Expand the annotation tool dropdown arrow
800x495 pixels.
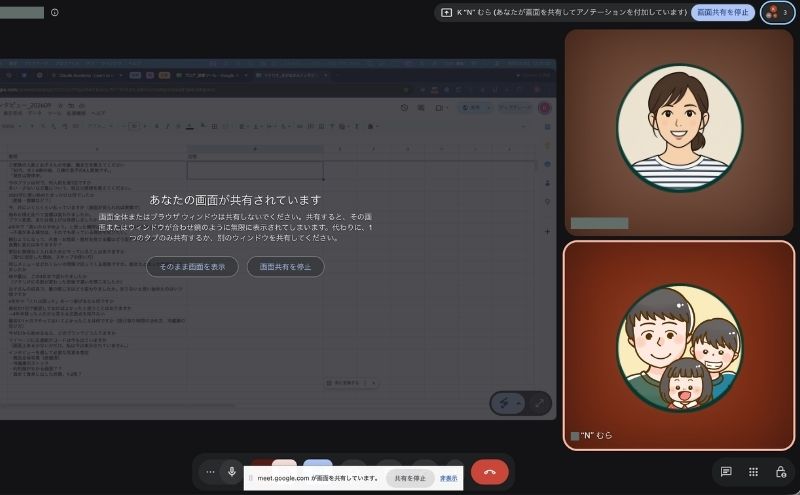[519, 403]
